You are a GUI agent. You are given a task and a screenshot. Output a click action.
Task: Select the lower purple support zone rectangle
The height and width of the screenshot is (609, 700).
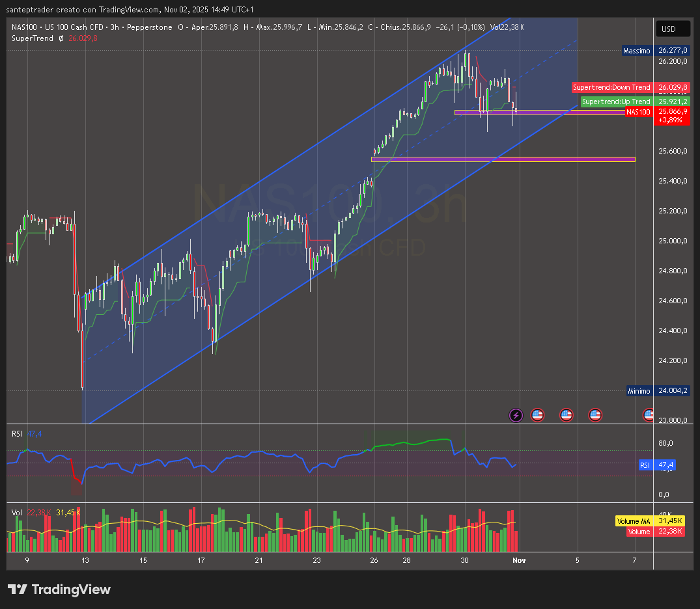503,159
